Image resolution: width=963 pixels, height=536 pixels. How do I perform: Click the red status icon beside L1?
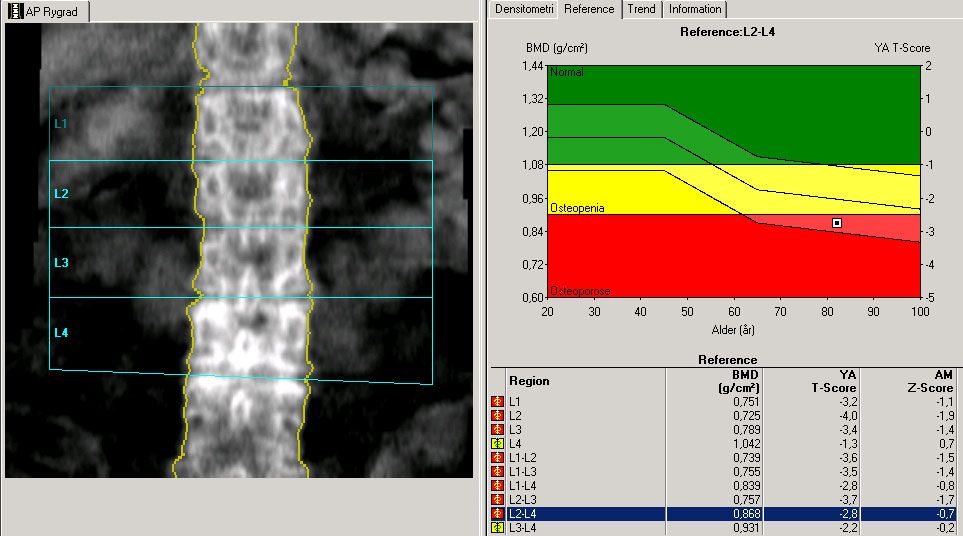(497, 402)
